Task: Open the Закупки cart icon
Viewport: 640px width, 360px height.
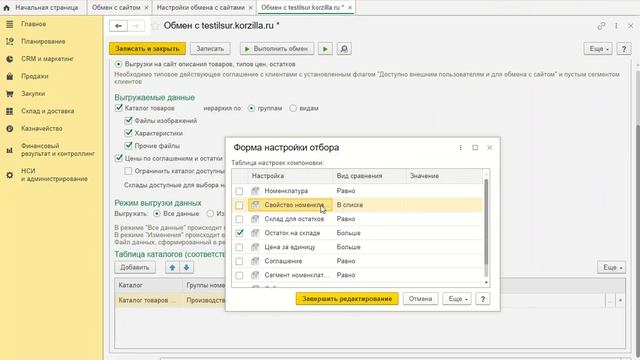Action: pyautogui.click(x=10, y=94)
